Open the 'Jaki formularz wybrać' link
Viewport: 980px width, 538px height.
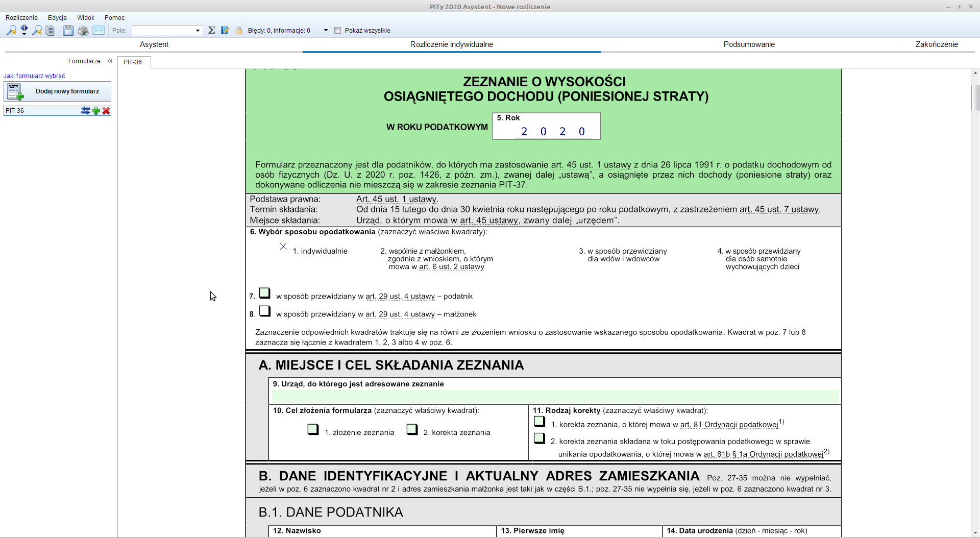34,76
